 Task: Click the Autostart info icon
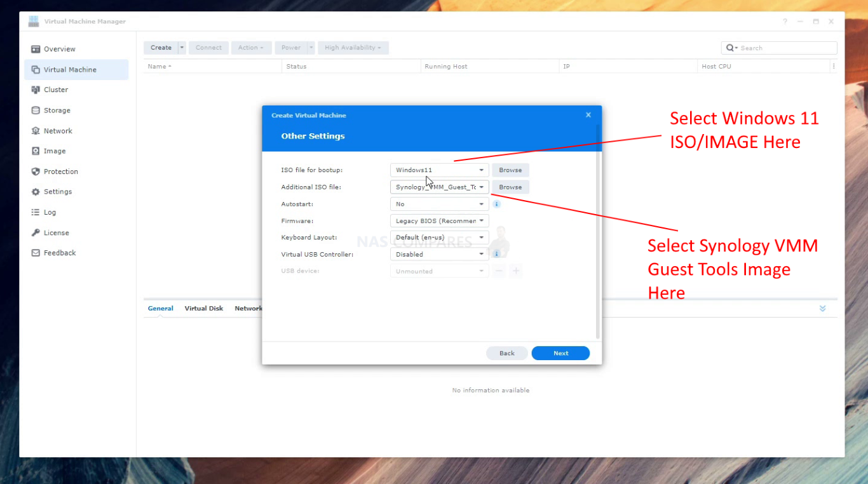tap(497, 205)
